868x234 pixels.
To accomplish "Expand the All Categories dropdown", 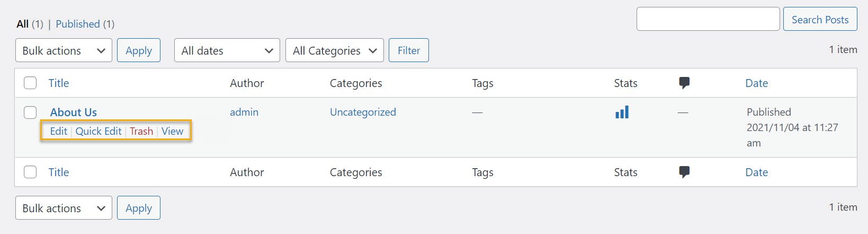I will [x=334, y=50].
